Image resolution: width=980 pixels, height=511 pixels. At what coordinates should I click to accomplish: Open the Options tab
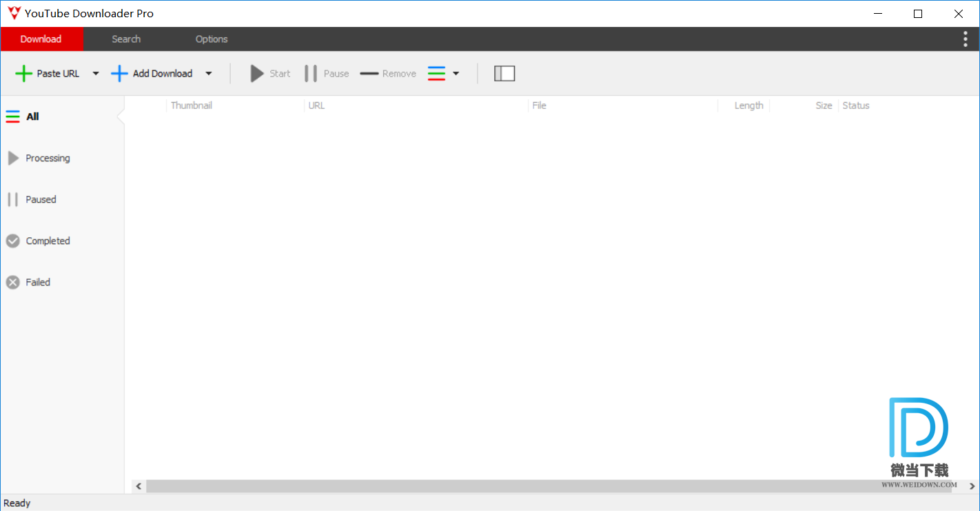212,39
